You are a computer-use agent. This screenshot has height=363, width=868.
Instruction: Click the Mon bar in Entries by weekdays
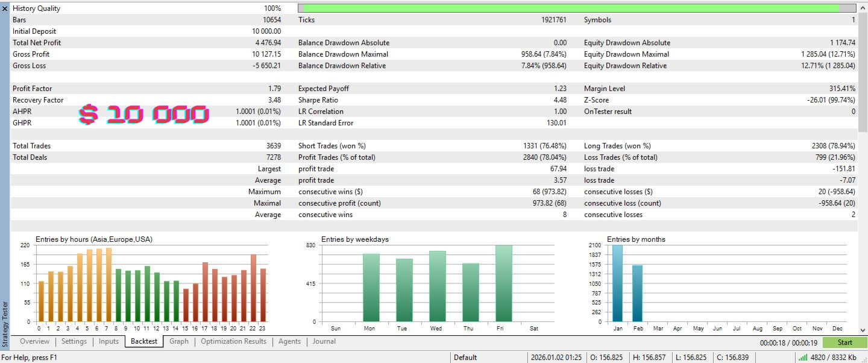point(371,288)
